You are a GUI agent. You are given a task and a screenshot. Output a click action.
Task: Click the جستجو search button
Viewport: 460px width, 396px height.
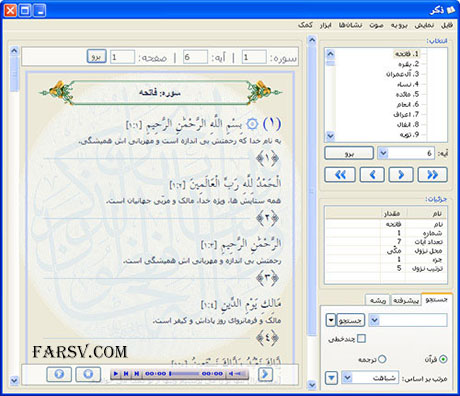pyautogui.click(x=350, y=320)
